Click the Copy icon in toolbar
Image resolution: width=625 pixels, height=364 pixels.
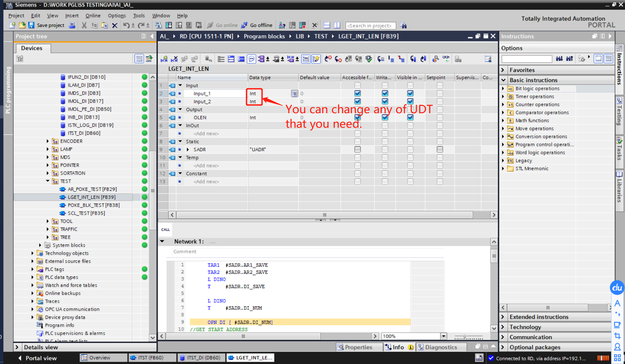coord(94,25)
